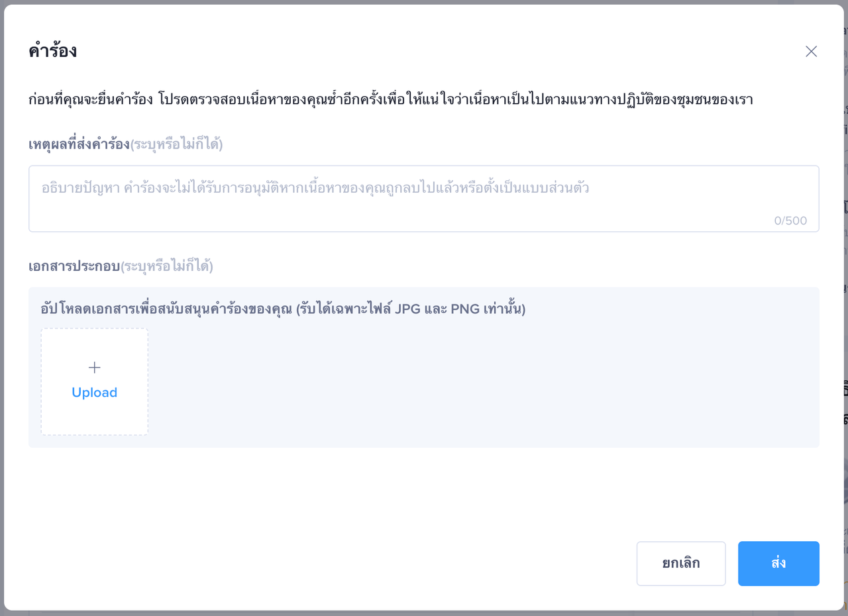The width and height of the screenshot is (848, 616).
Task: Click the อธิบายปัญหา placeholder text
Action: pos(315,188)
